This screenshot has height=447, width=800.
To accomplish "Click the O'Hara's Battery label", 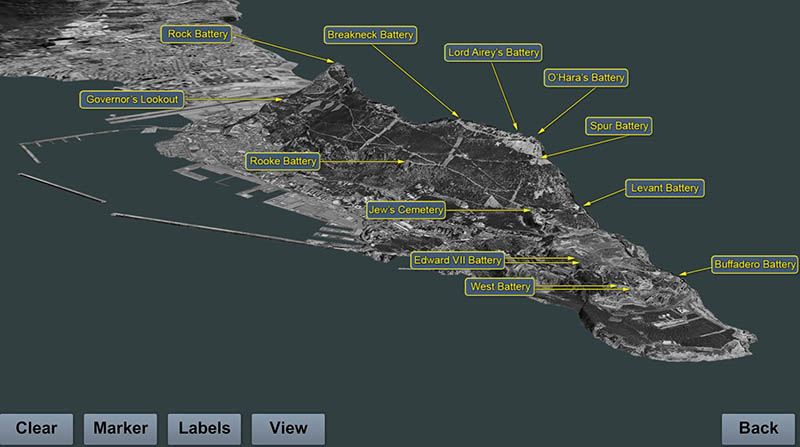I will tap(586, 78).
